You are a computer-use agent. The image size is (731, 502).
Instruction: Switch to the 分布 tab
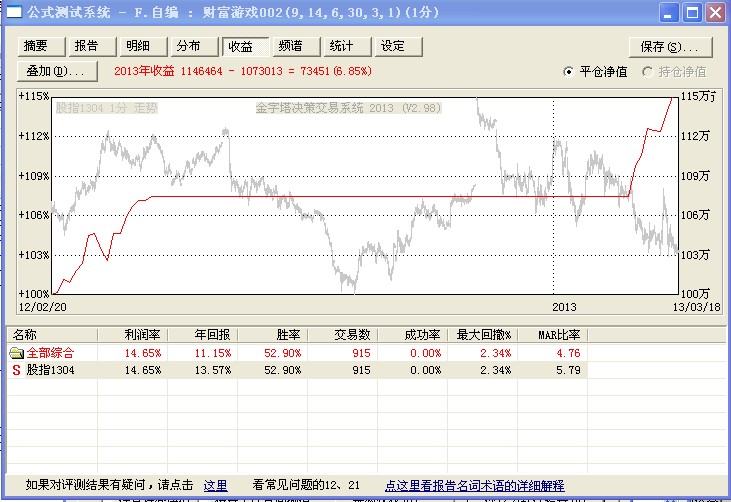(x=189, y=46)
